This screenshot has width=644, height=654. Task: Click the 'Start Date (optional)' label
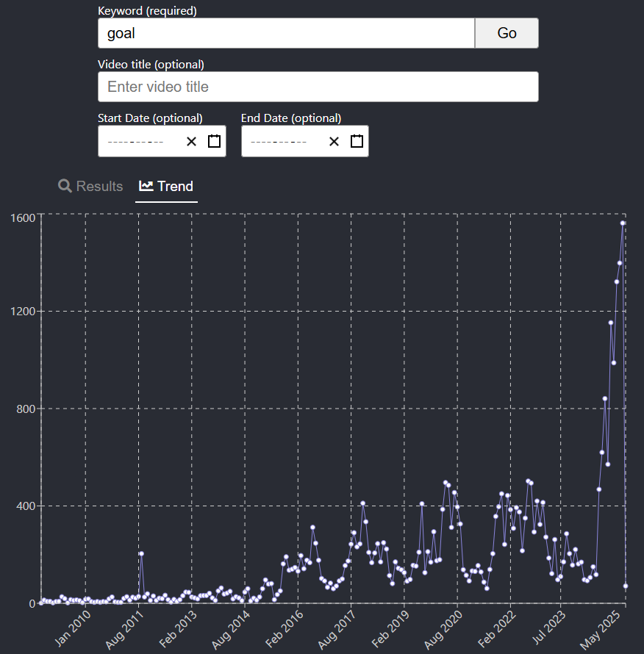[x=150, y=118]
